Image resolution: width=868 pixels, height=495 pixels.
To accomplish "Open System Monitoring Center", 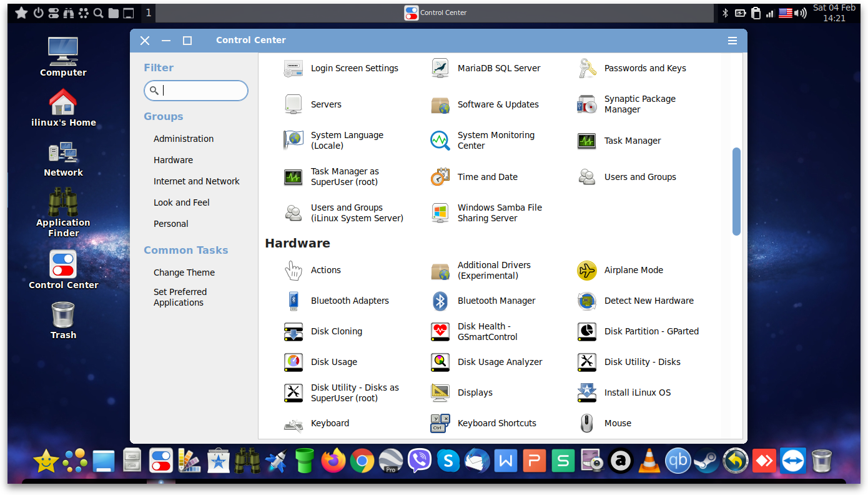I will 483,141.
